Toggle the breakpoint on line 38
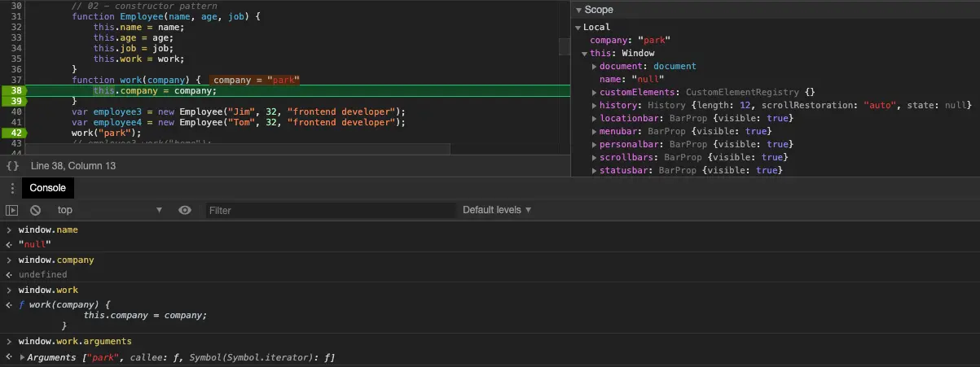Viewport: 980px width, 367px height. click(16, 90)
